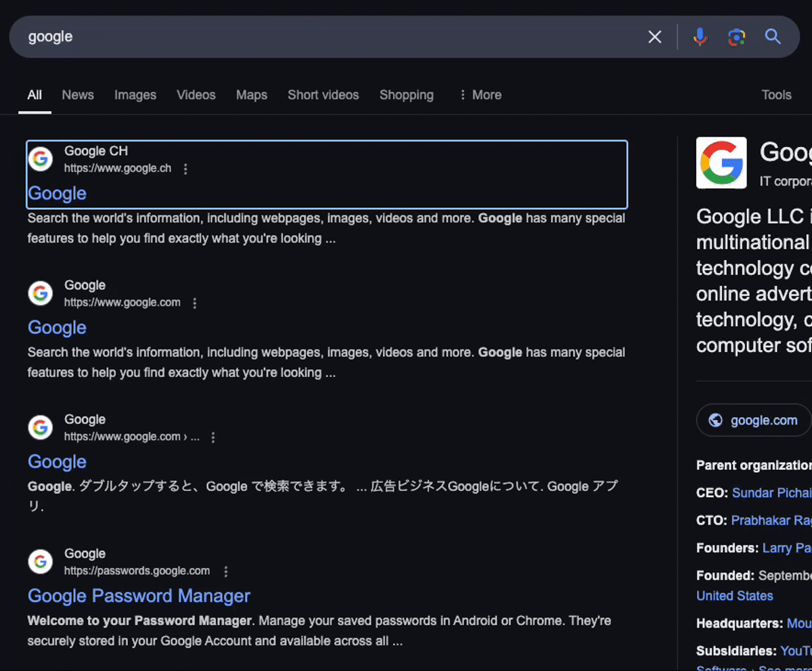Open the Images tab
The image size is (812, 671).
point(135,95)
